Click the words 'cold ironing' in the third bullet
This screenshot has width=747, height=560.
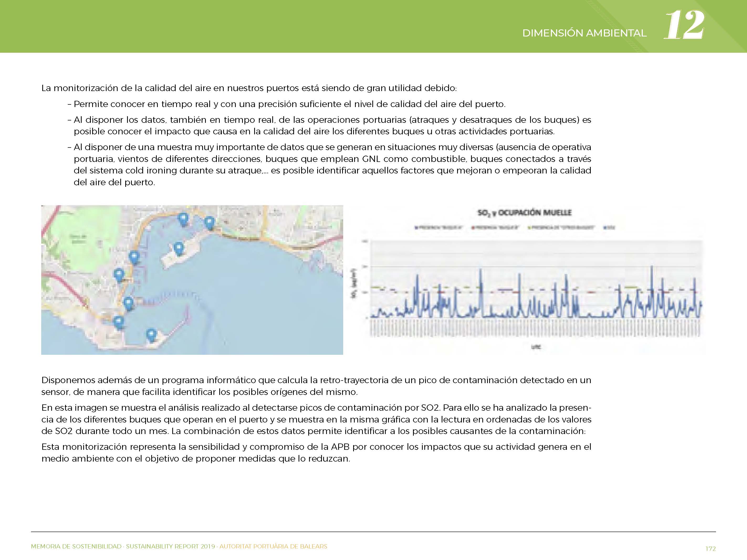coord(151,171)
